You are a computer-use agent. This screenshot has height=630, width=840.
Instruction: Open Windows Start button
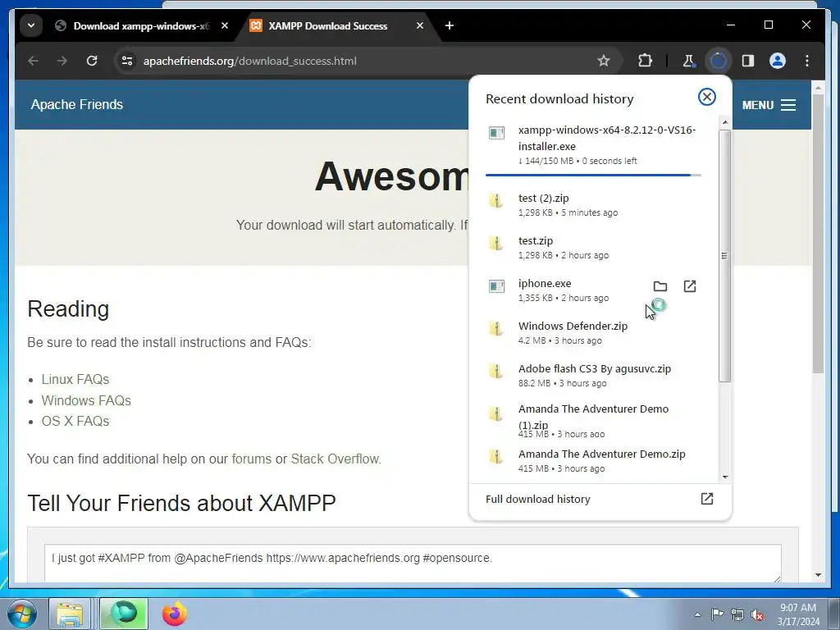pos(22,614)
